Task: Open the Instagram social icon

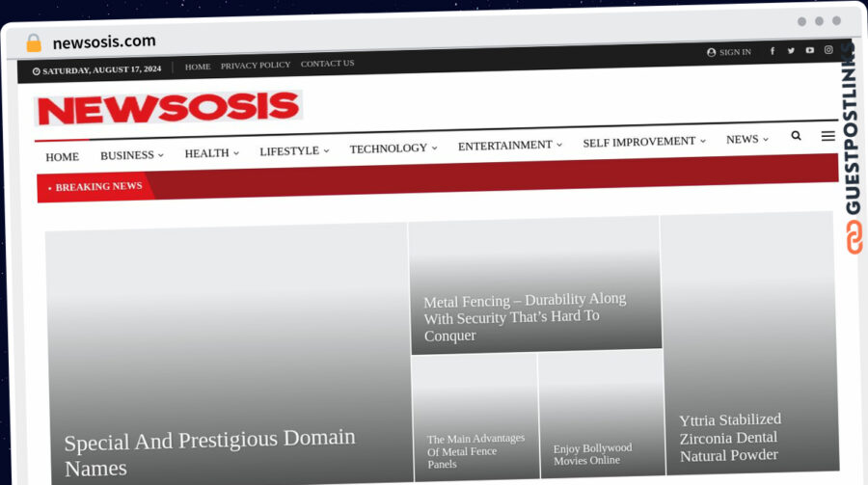Action: 828,49
